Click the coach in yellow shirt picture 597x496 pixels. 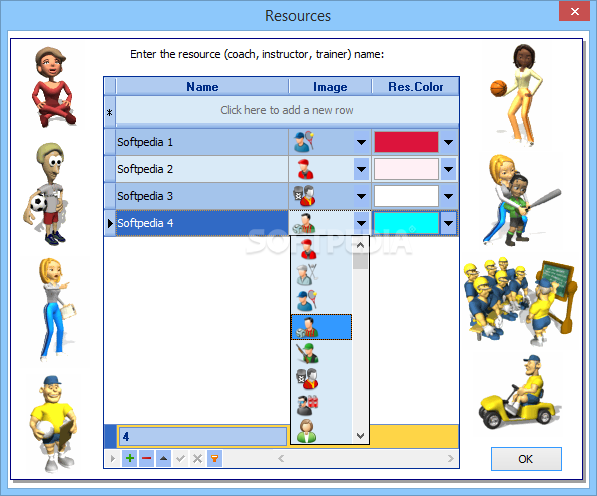(53, 424)
